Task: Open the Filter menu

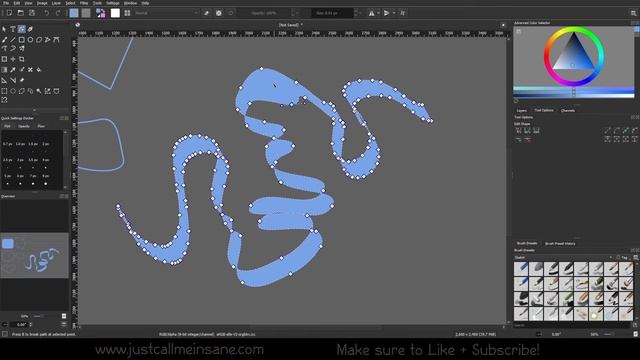Action: (x=84, y=3)
